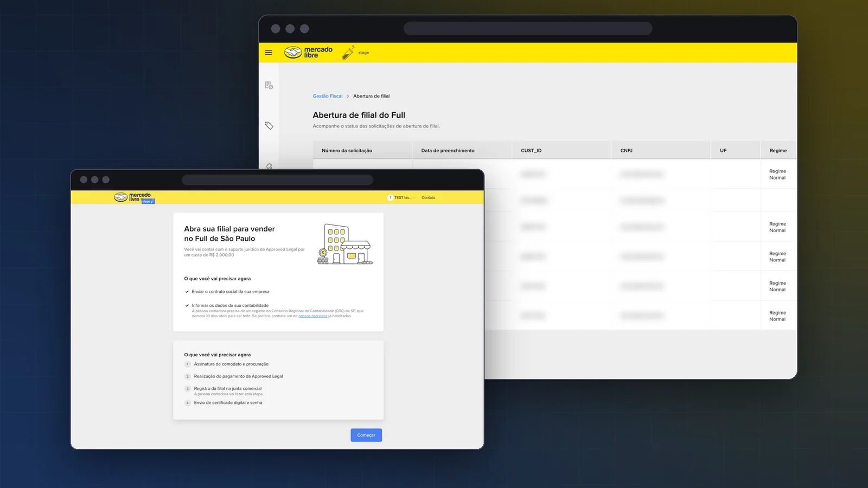Click the building and store illustration
Viewport: 868px width, 488px height.
(345, 244)
